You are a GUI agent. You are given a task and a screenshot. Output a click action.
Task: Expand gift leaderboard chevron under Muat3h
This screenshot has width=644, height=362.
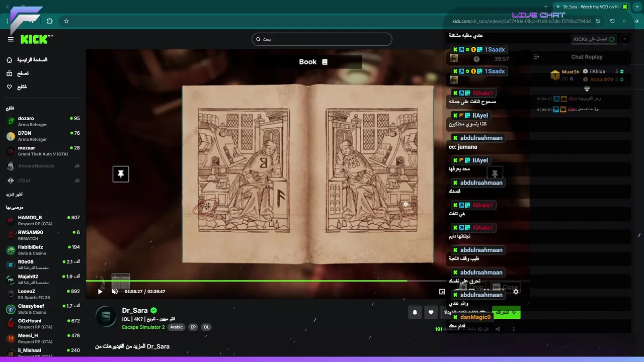[x=587, y=89]
